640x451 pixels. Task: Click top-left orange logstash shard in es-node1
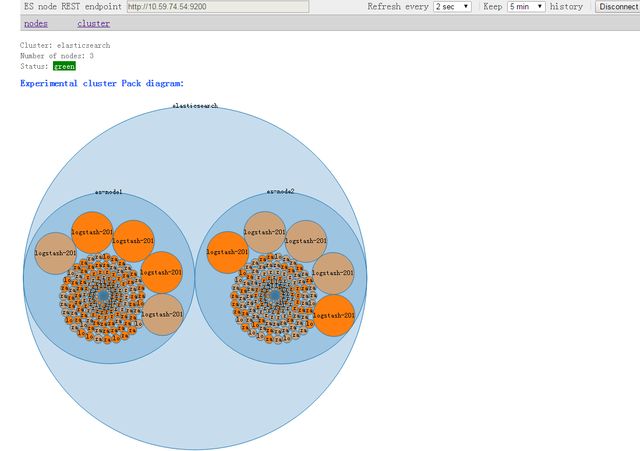pyautogui.click(x=92, y=232)
